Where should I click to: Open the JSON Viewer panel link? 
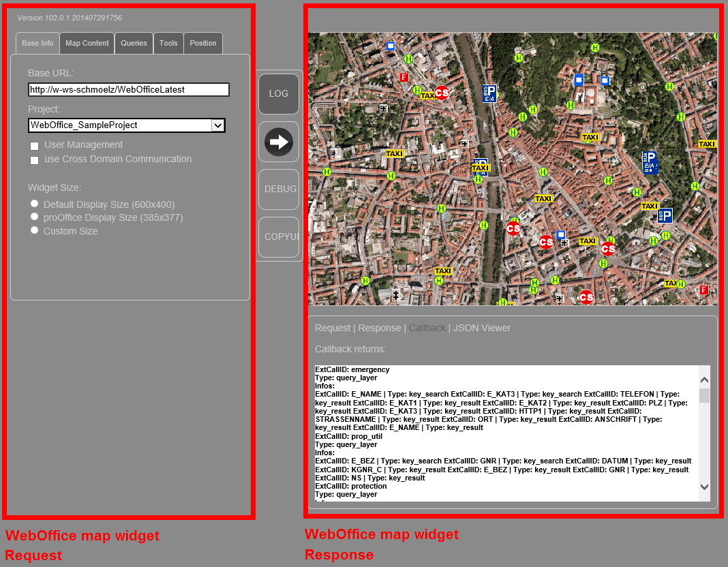pyautogui.click(x=482, y=328)
